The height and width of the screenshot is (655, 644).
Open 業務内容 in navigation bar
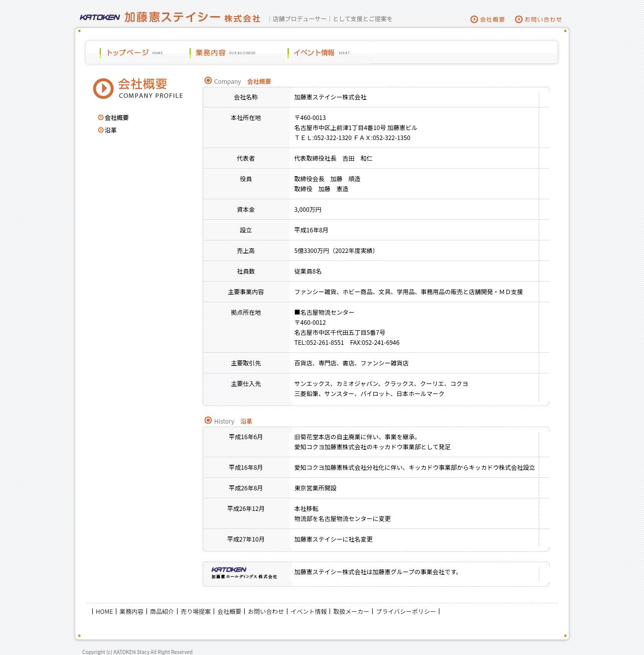(x=223, y=53)
